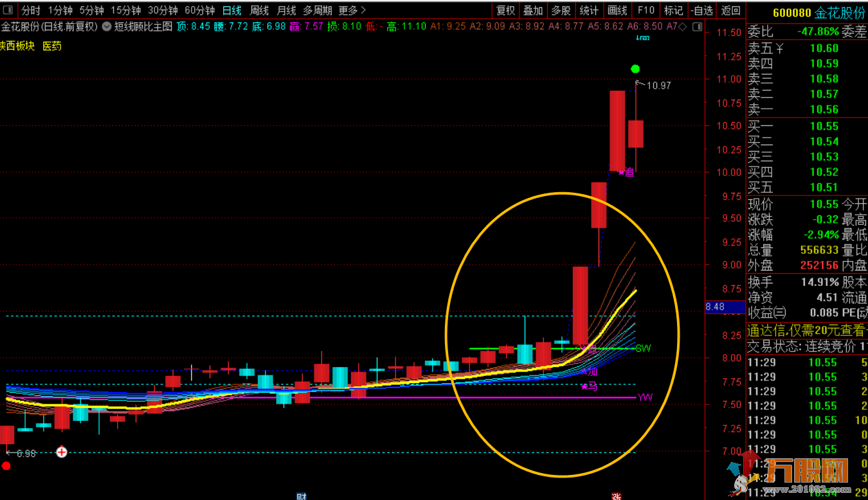This screenshot has width=868, height=500.
Task: Click the 金花股份(日线.前复权) chart title
Action: pos(50,26)
